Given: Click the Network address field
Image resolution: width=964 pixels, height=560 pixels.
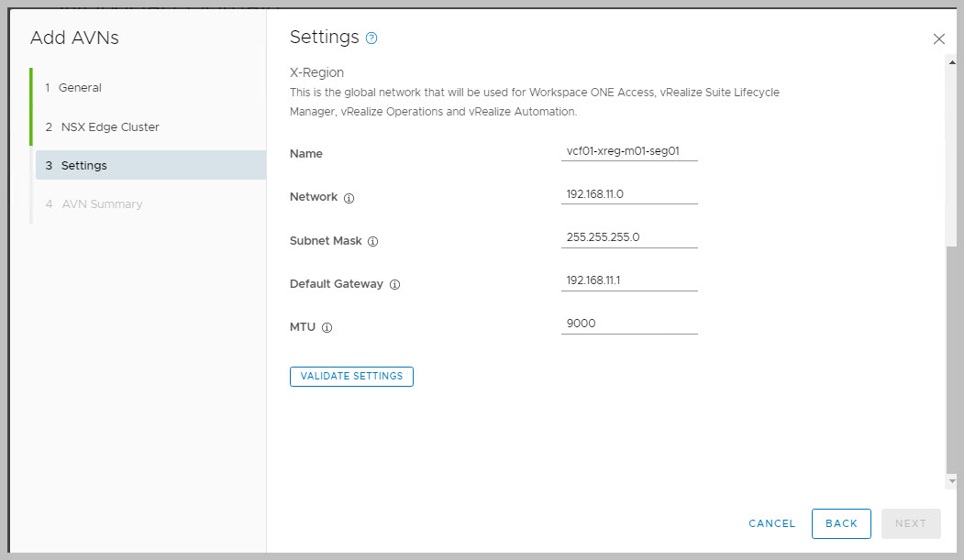Looking at the screenshot, I should click(629, 194).
